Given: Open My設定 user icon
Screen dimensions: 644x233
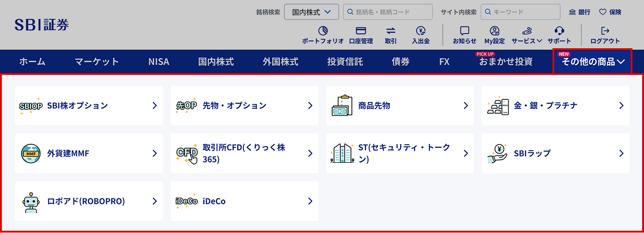Looking at the screenshot, I should [494, 31].
